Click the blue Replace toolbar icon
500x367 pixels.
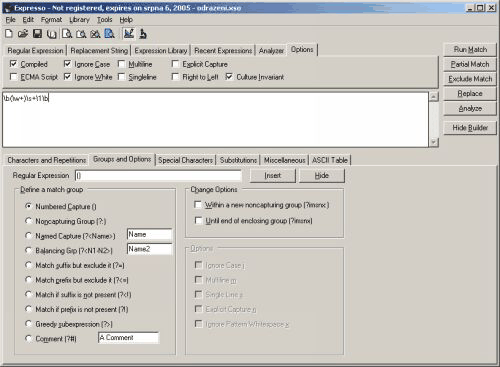pyautogui.click(x=109, y=33)
